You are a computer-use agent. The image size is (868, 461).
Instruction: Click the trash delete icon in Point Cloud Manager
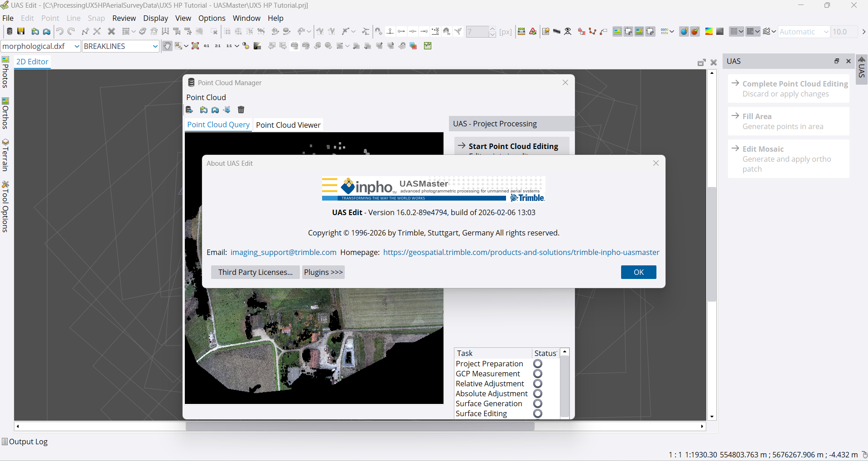click(241, 110)
